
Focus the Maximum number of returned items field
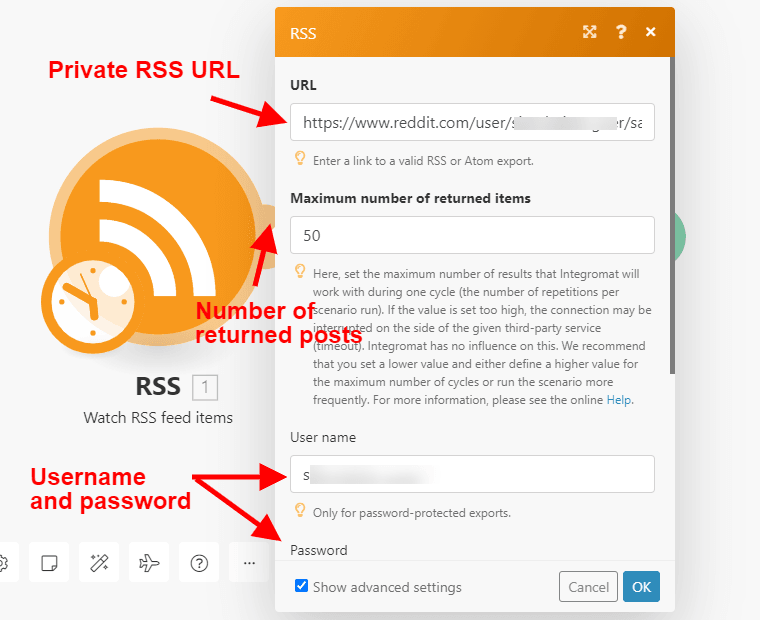pyautogui.click(x=472, y=235)
